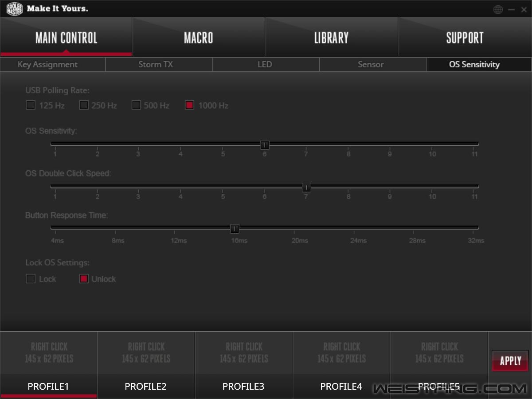Select the PROFILE2 button
Screen dimensions: 532x399
point(146,387)
